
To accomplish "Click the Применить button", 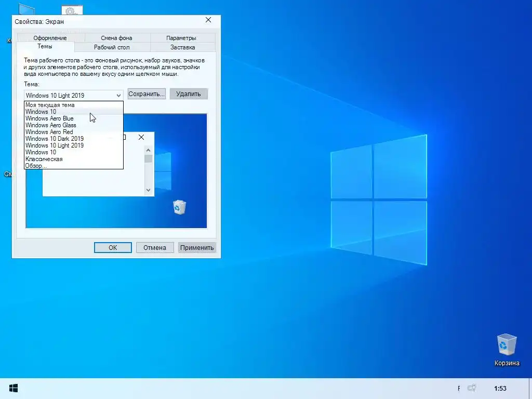I will pyautogui.click(x=197, y=248).
